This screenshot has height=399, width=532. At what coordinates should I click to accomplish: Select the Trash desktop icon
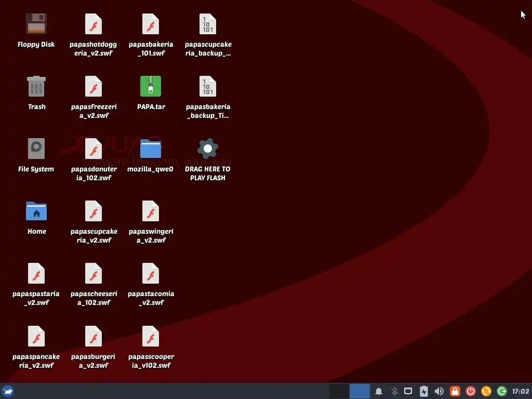[x=36, y=86]
